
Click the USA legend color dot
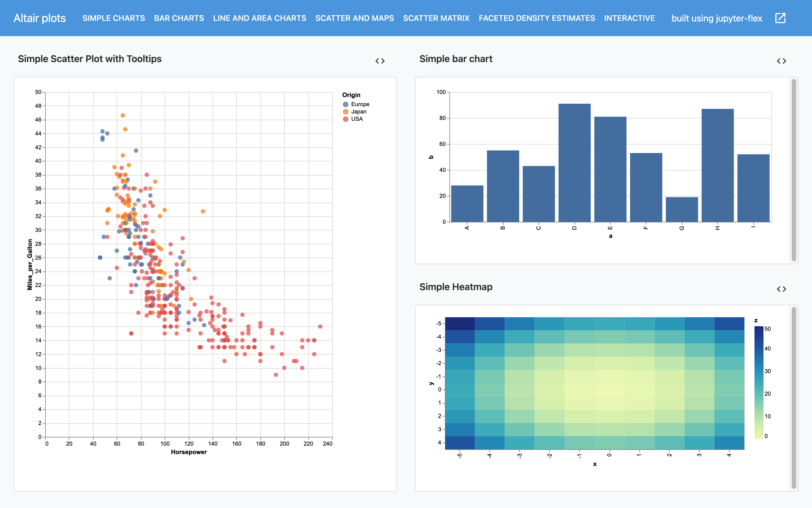coord(346,119)
